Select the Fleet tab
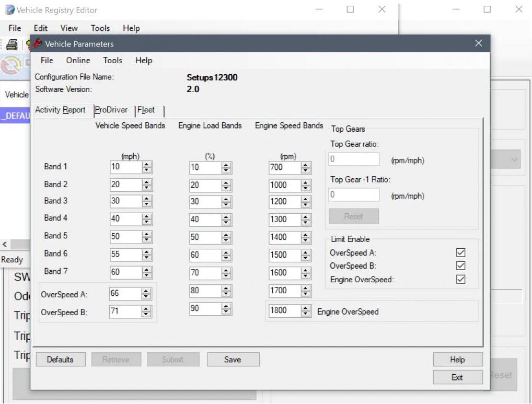Image resolution: width=532 pixels, height=404 pixels. pyautogui.click(x=147, y=110)
